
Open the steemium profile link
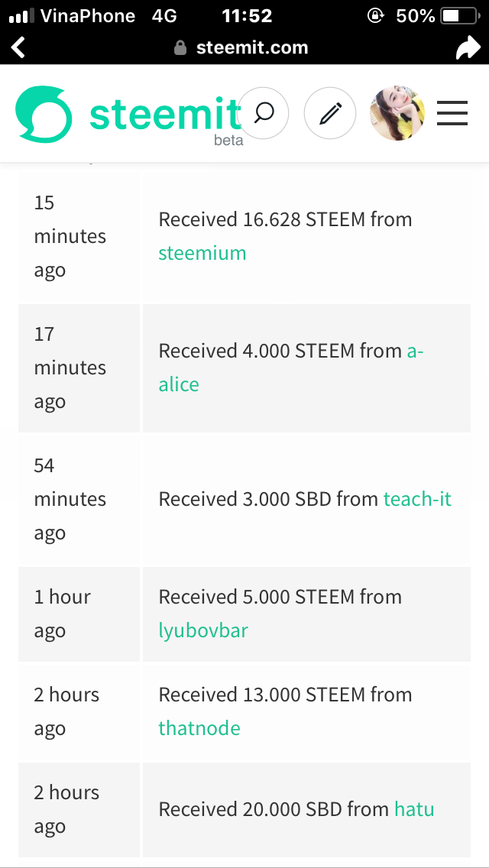[x=202, y=253]
